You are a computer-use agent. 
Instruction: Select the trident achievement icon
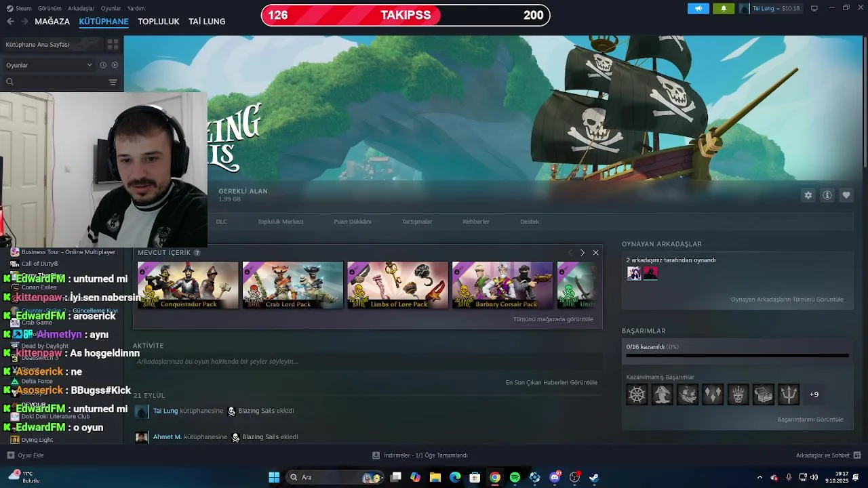789,394
